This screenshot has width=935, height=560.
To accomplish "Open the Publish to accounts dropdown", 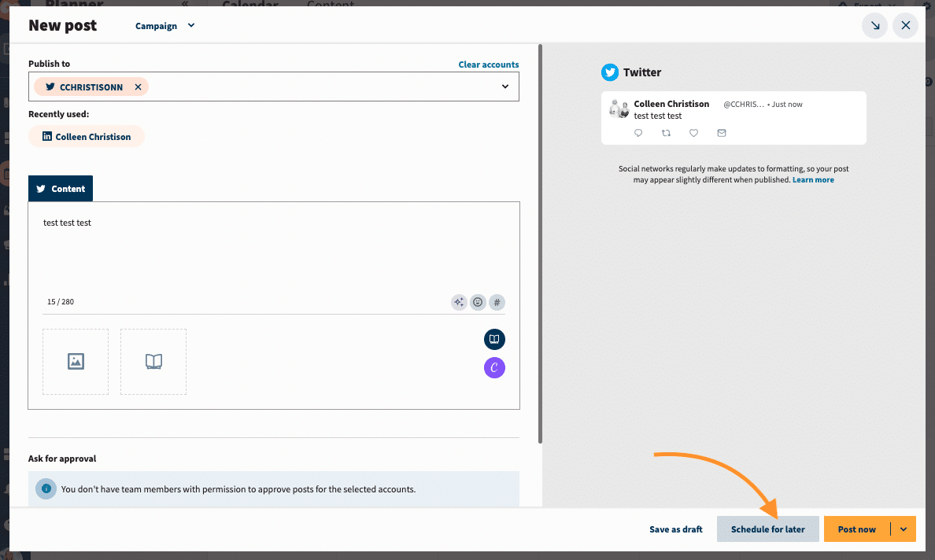I will pyautogui.click(x=505, y=87).
